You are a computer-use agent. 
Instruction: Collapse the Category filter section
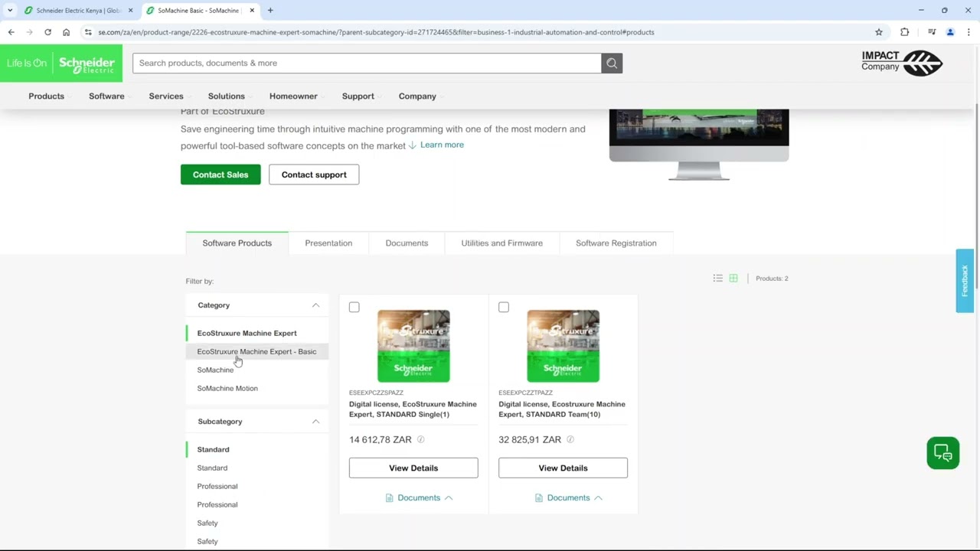click(315, 305)
